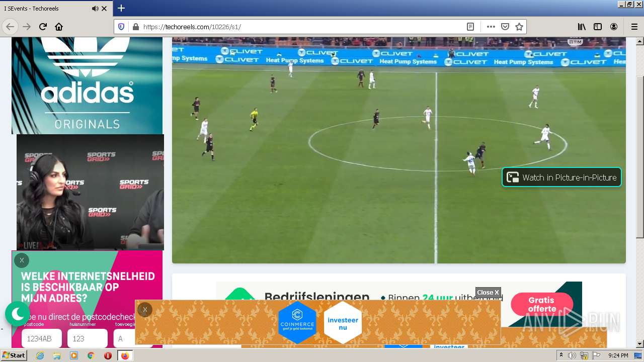Reload the current page
This screenshot has height=362, width=644.
43,27
